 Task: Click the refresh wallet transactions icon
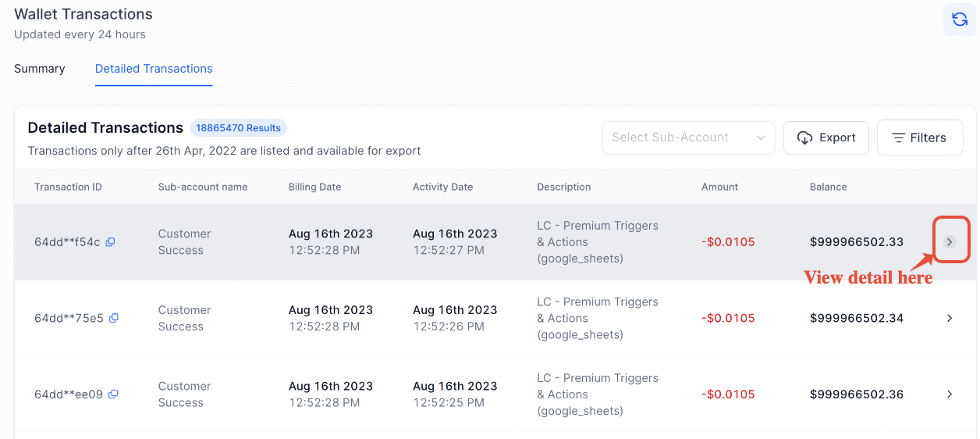click(x=960, y=20)
